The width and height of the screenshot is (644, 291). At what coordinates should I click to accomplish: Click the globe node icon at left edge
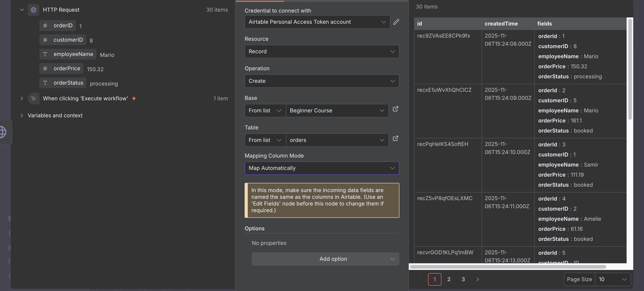click(x=2, y=132)
